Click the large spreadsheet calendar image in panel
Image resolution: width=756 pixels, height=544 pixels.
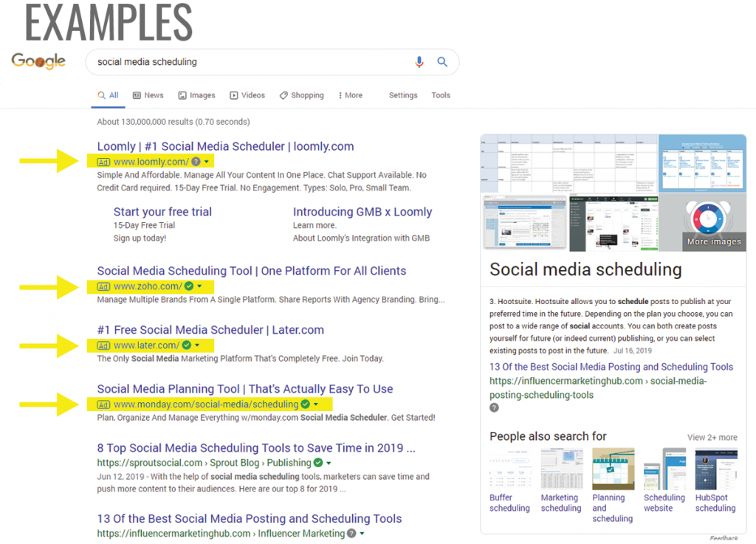(x=569, y=163)
